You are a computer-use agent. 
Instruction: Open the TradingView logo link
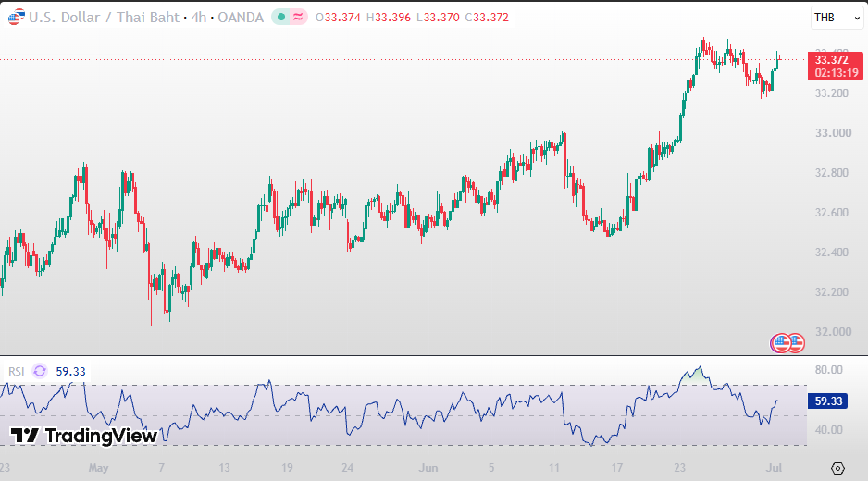coord(84,436)
